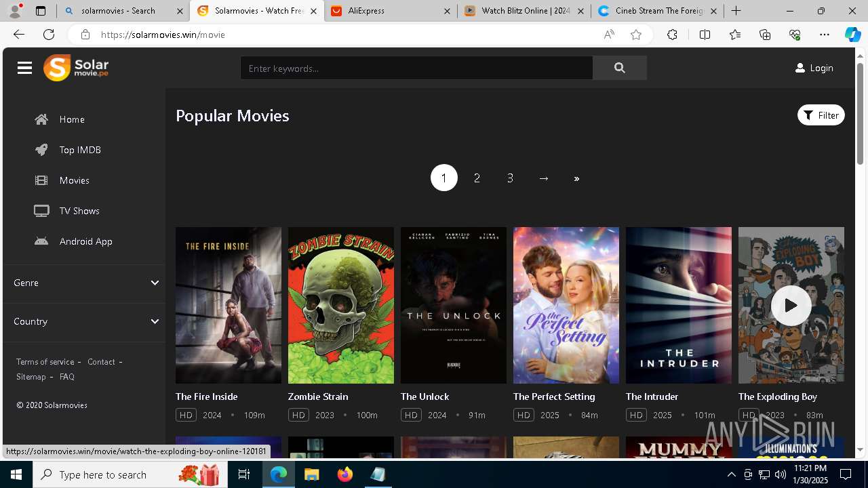
Task: Open the Contact link
Action: pyautogui.click(x=101, y=362)
